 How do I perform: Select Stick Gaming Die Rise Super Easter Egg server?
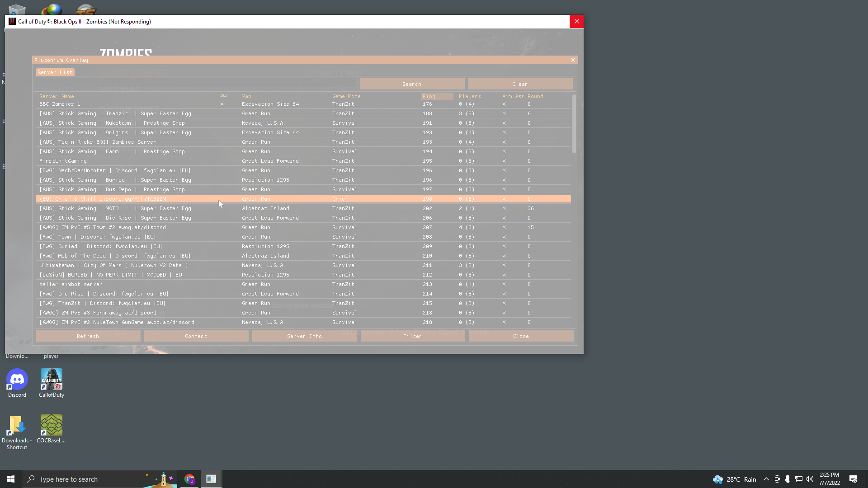pos(303,218)
